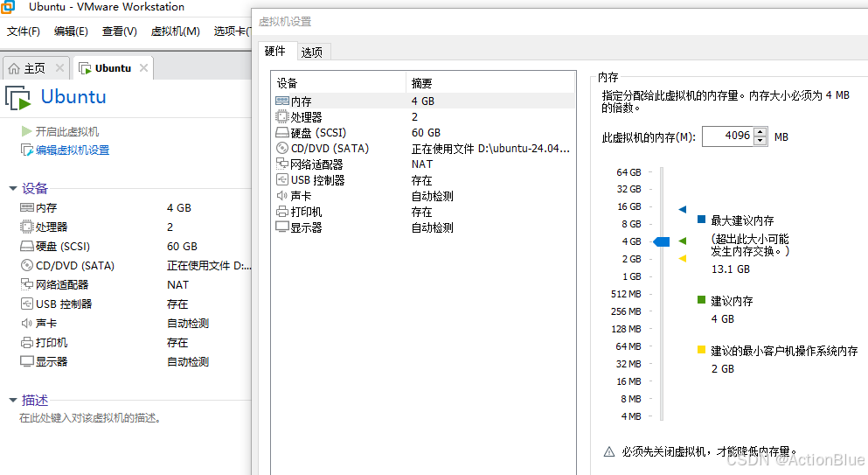Click the 内存 memory icon in main window devices

(26, 207)
